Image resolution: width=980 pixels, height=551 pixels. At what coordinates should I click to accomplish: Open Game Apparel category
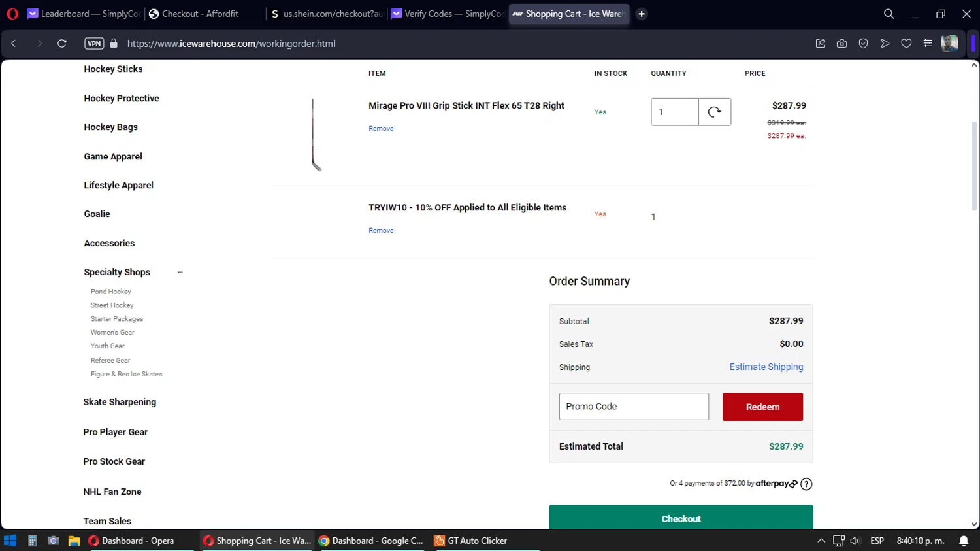pyautogui.click(x=113, y=157)
